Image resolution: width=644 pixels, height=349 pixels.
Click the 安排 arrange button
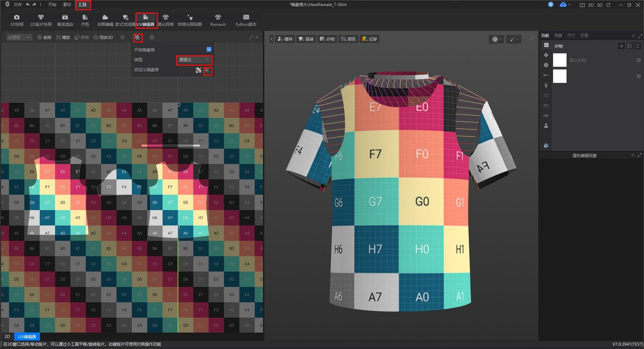pyautogui.click(x=44, y=38)
